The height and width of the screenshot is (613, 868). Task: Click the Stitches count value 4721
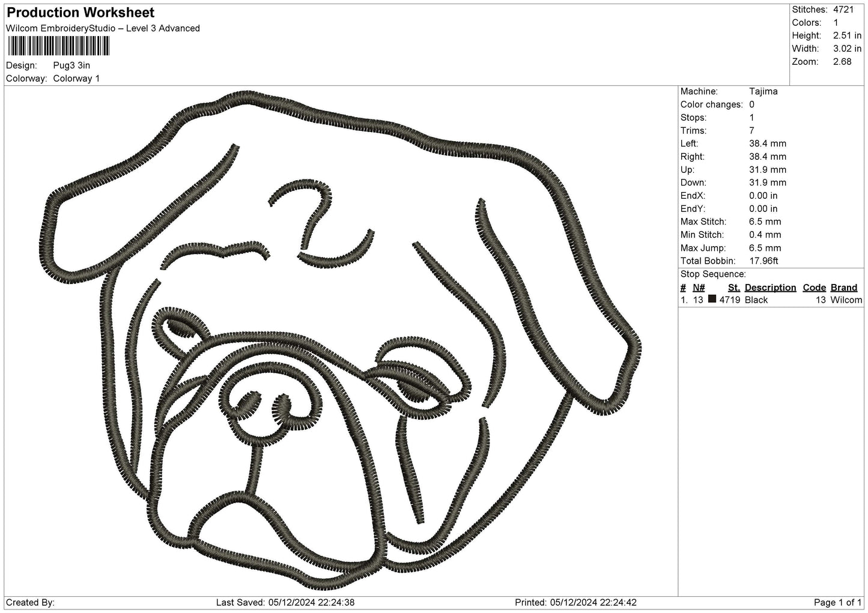click(843, 10)
